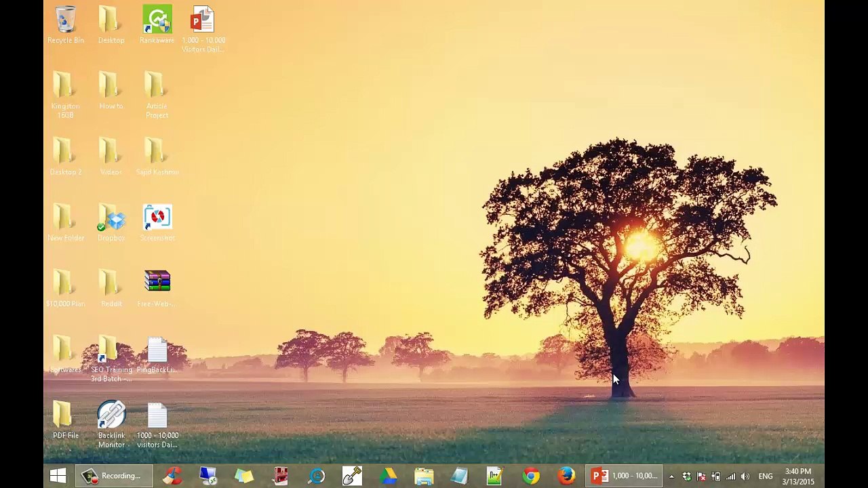Select the Recycle Bin desktop icon
The width and height of the screenshot is (868, 488).
tap(66, 26)
